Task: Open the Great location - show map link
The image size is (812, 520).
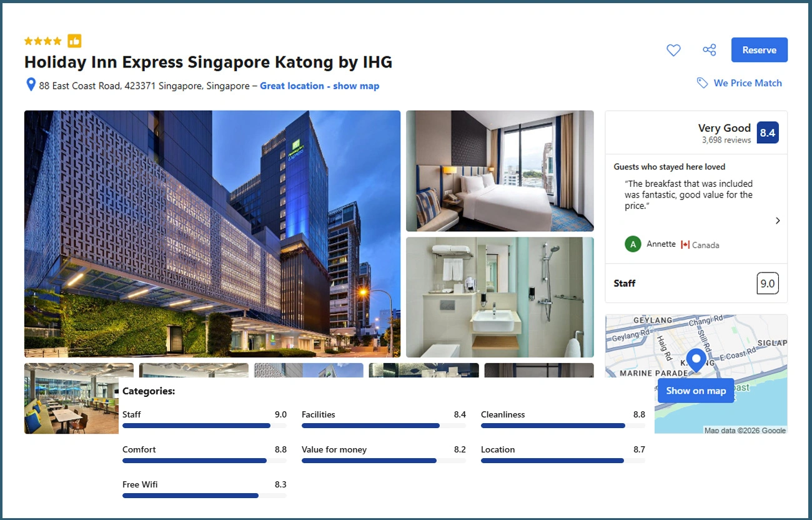Action: point(319,86)
